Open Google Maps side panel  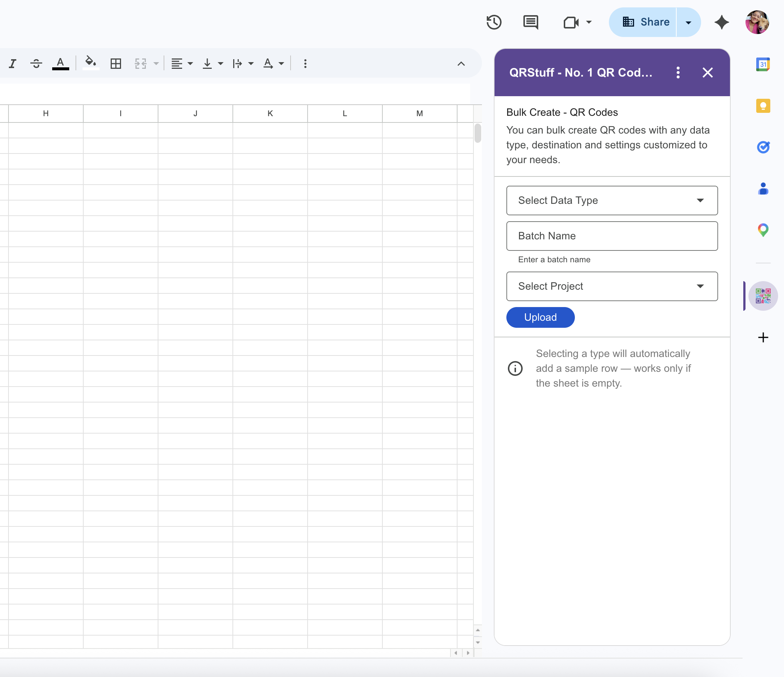(763, 230)
